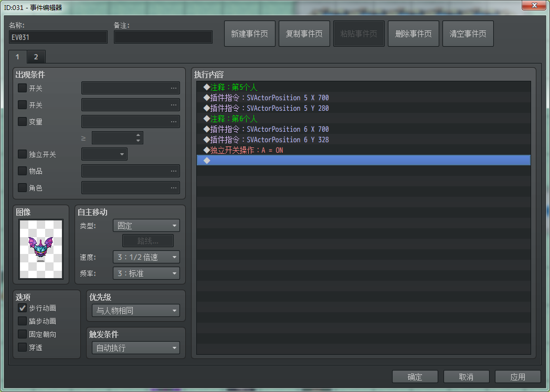Screen dimensions: 550x392
Task: Click the 复制事件页 button
Action: [x=304, y=34]
